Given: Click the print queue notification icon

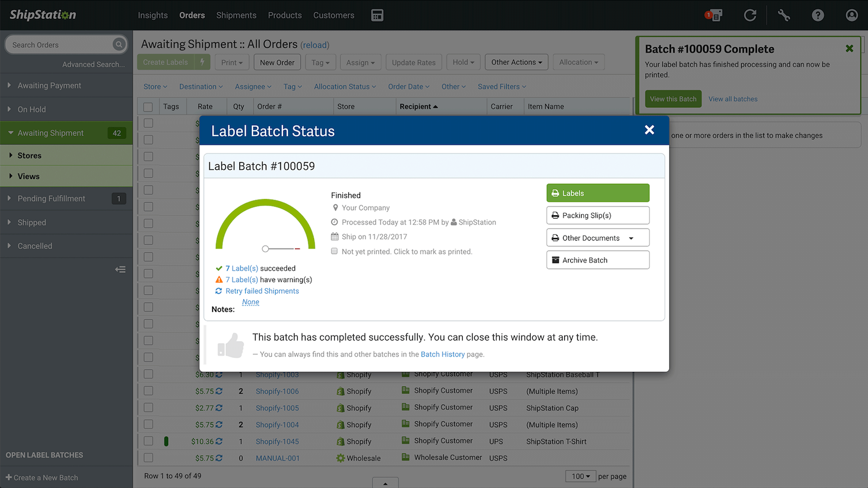Looking at the screenshot, I should (x=714, y=15).
